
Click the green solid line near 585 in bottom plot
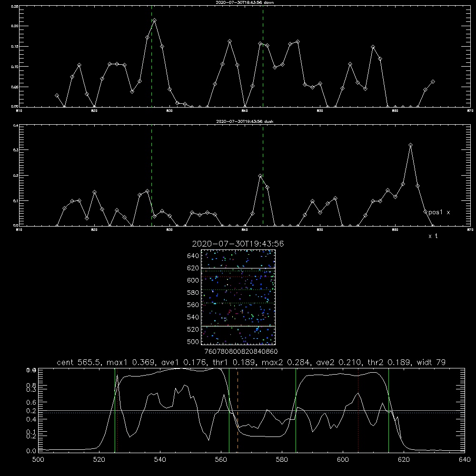296,410
